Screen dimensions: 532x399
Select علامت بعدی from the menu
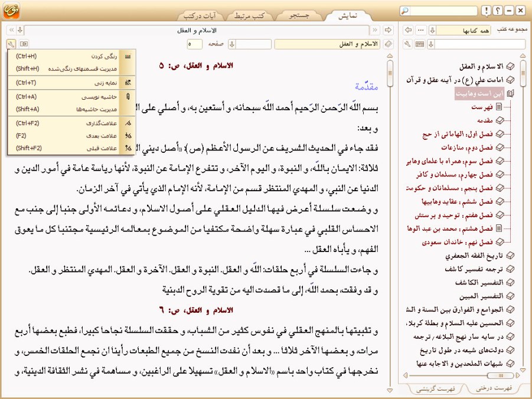pos(71,136)
